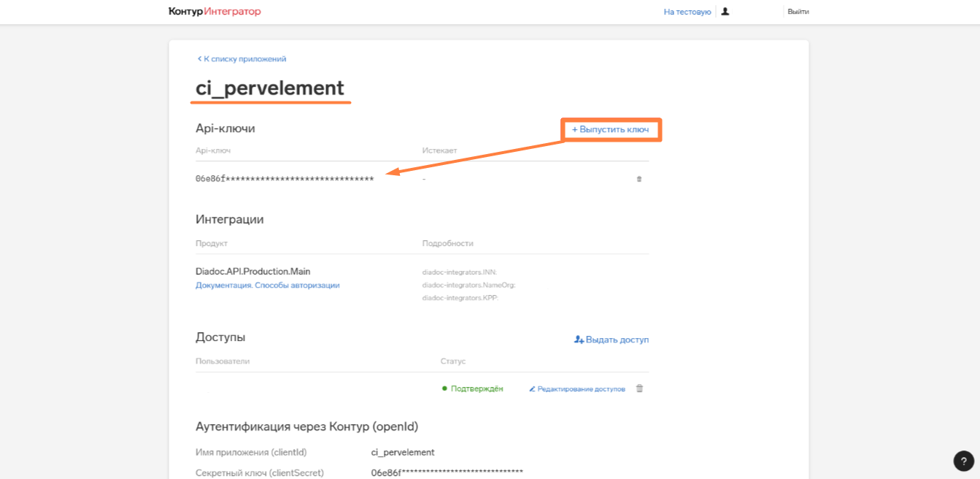Viewport: 980px width, 479px height.
Task: Open the user profile icon in header
Action: pos(725,12)
